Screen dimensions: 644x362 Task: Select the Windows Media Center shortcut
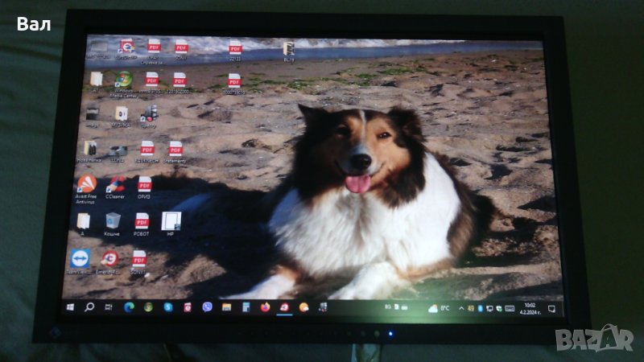[124, 80]
